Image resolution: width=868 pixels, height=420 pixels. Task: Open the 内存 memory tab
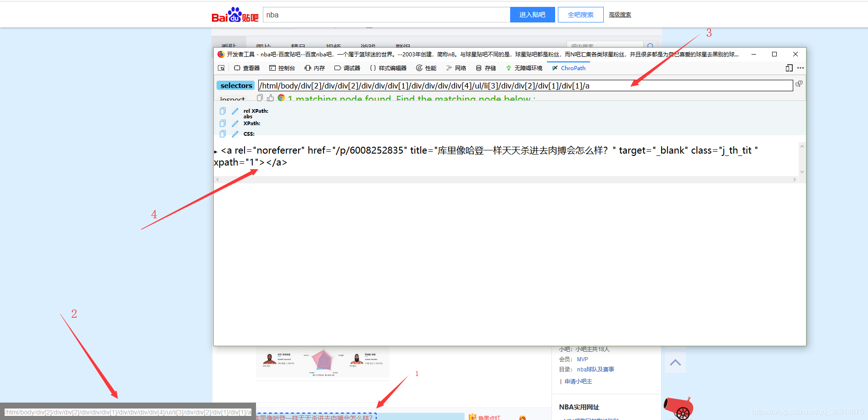[315, 68]
